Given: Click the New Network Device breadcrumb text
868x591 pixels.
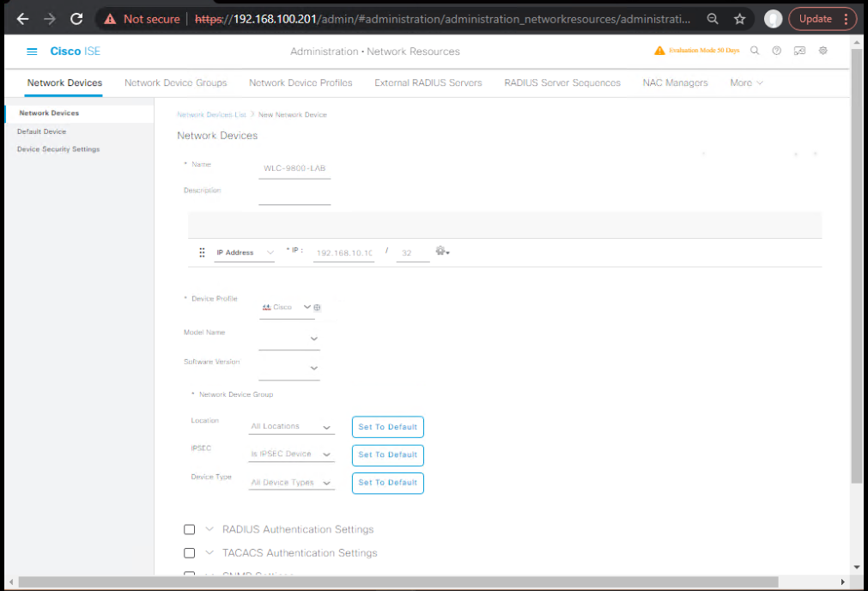Looking at the screenshot, I should pyautogui.click(x=292, y=114).
